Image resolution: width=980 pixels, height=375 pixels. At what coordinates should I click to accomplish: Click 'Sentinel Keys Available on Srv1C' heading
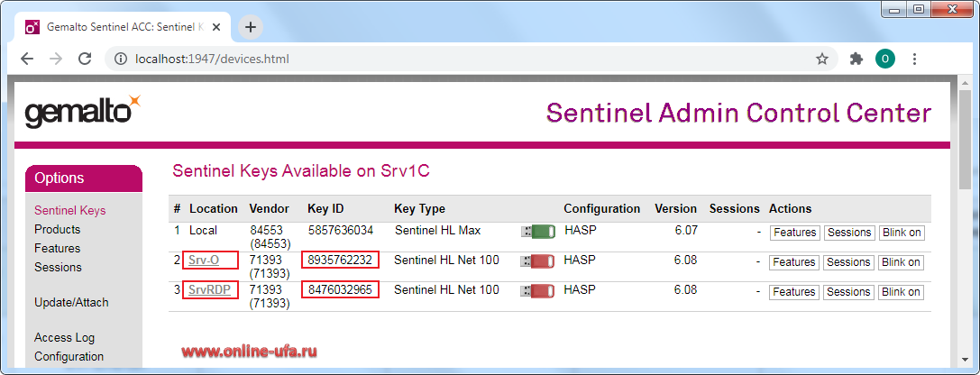pos(300,171)
